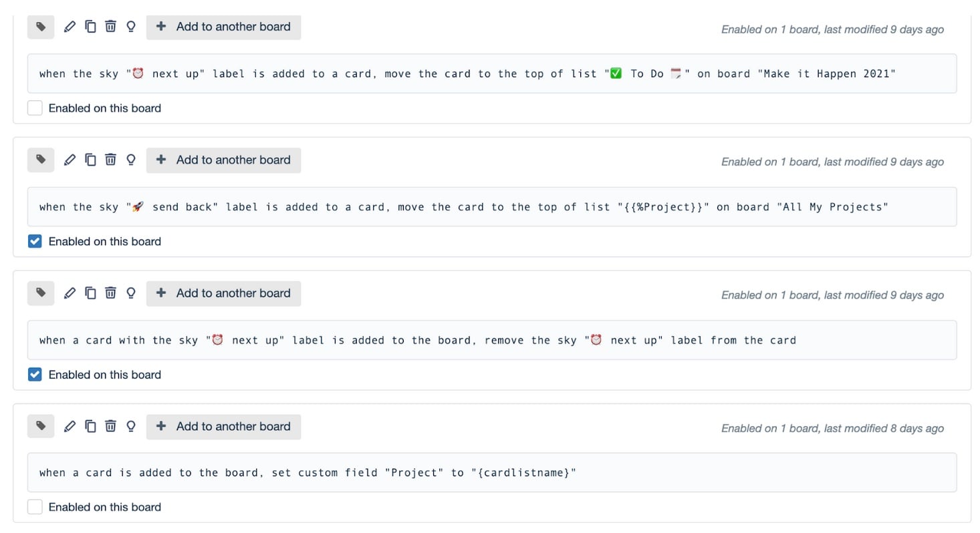Edit the 'set custom field Project' rule
980x533 pixels.
70,426
